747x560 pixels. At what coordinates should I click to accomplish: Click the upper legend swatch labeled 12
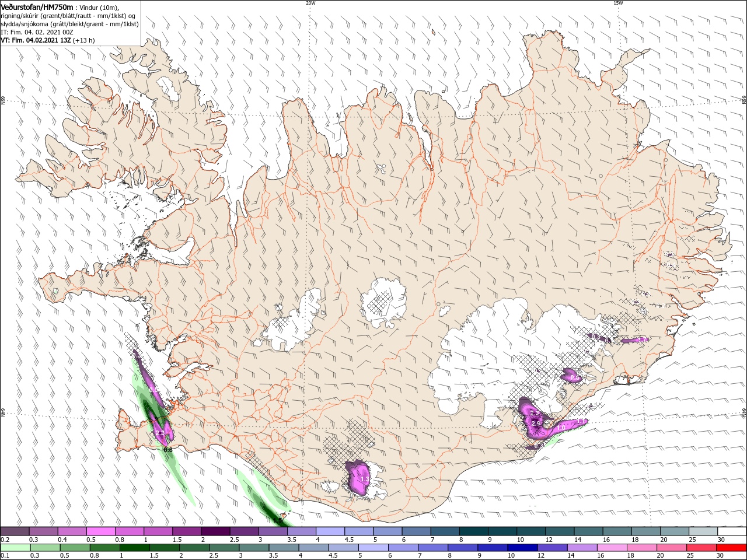[558, 531]
